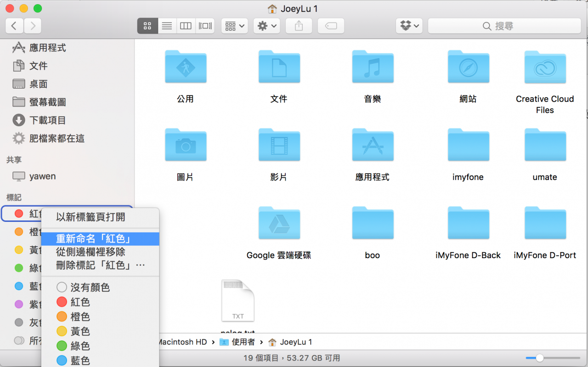The image size is (588, 367).
Task: Switch to list view in toolbar
Action: 167,26
